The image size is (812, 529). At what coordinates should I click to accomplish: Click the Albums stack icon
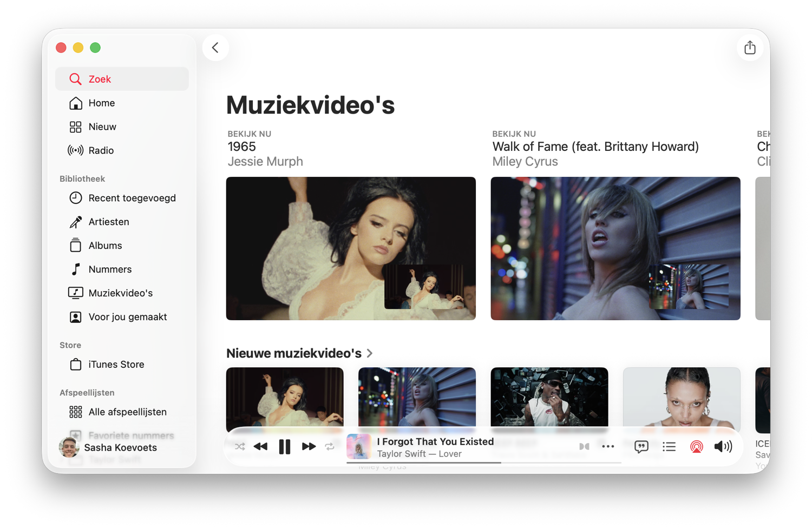[75, 246]
